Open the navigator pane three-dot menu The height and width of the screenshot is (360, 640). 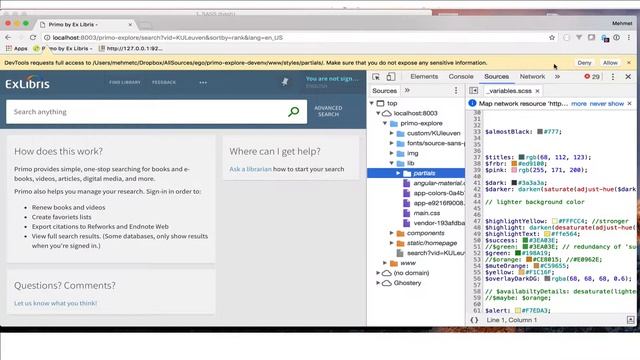click(456, 91)
